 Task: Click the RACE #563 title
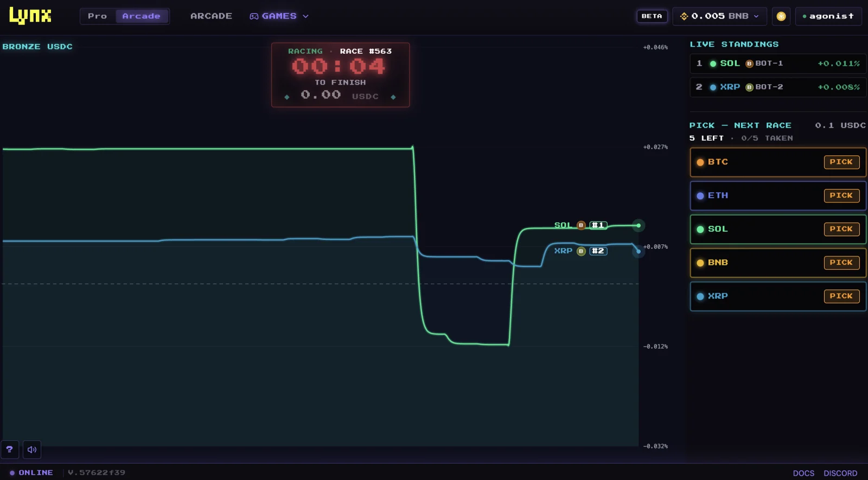tap(366, 51)
